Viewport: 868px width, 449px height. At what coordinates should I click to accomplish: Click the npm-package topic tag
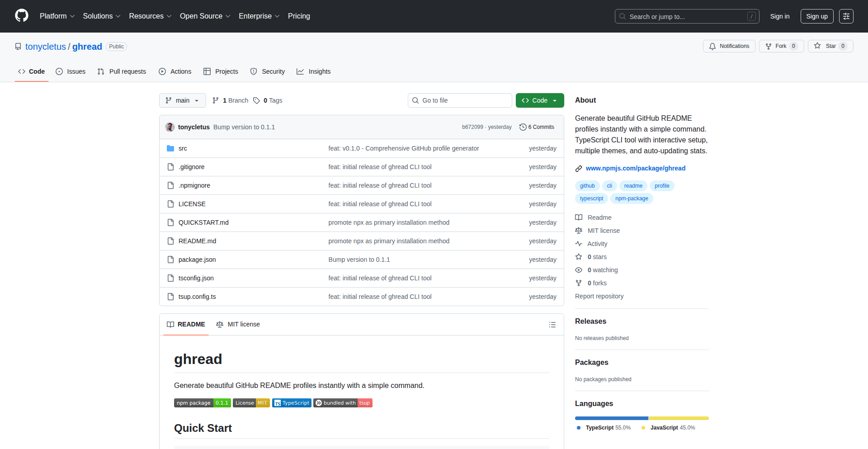tap(632, 199)
